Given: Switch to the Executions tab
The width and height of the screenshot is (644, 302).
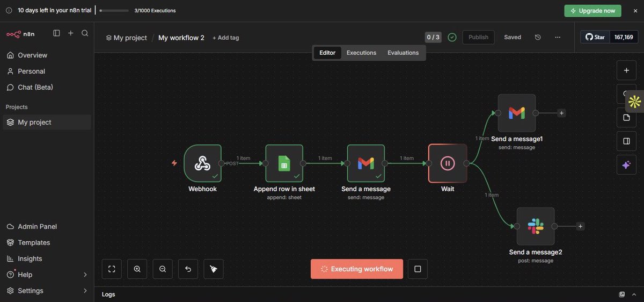Looking at the screenshot, I should (362, 53).
